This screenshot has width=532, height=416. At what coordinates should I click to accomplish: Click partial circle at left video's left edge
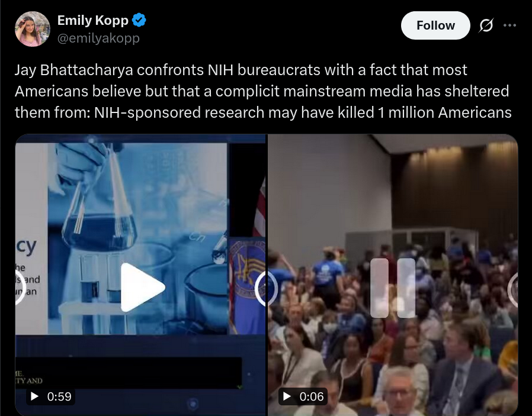(x=20, y=288)
